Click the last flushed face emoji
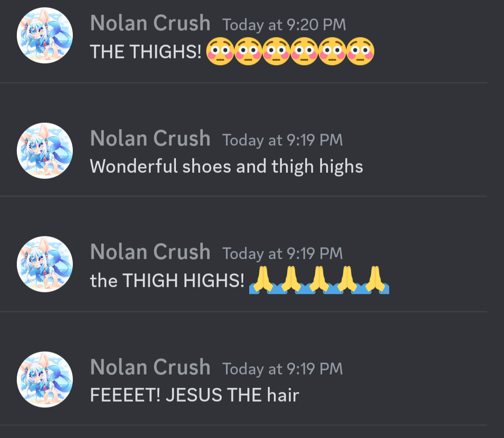504x438 pixels. [x=360, y=51]
